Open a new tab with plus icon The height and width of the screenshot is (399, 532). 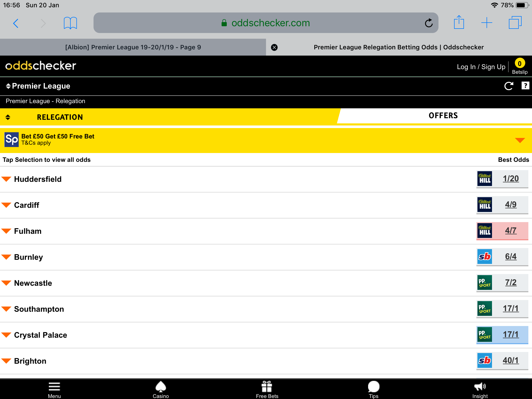[x=487, y=23]
